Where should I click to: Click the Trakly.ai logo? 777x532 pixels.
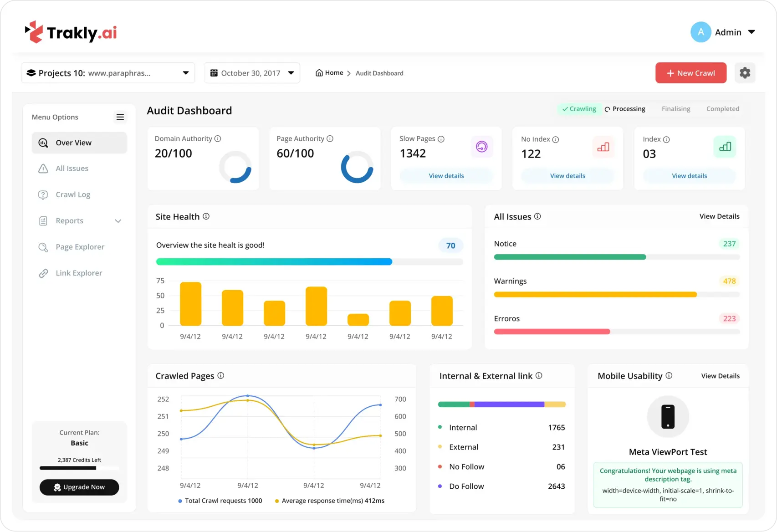click(x=71, y=32)
